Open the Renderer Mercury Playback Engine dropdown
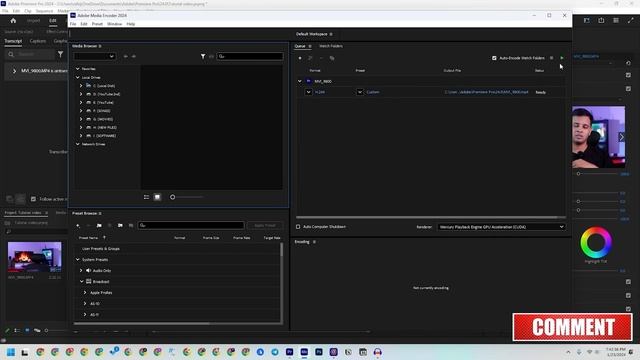Screen dimensions: 640x360 click(501, 227)
